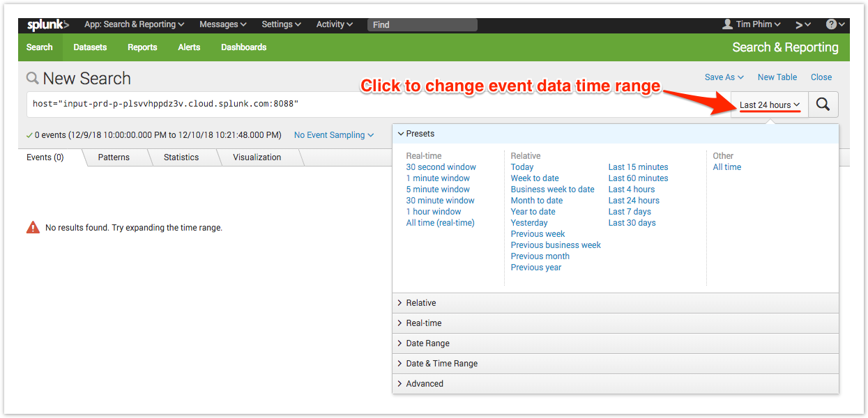
Task: Switch to the Patterns tab
Action: pos(114,157)
